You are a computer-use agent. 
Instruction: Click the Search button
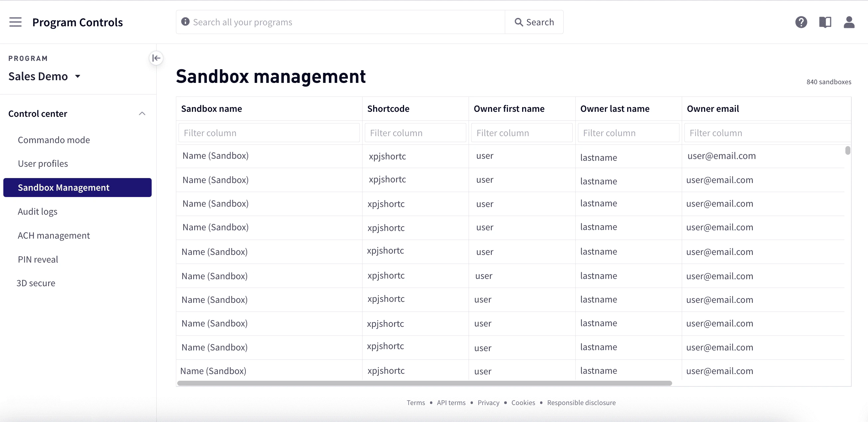point(534,22)
